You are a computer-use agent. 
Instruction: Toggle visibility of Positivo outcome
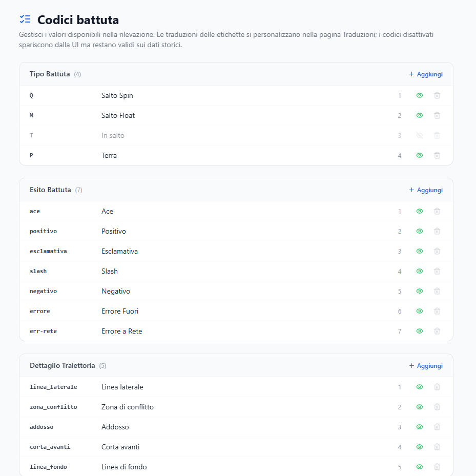(x=420, y=231)
